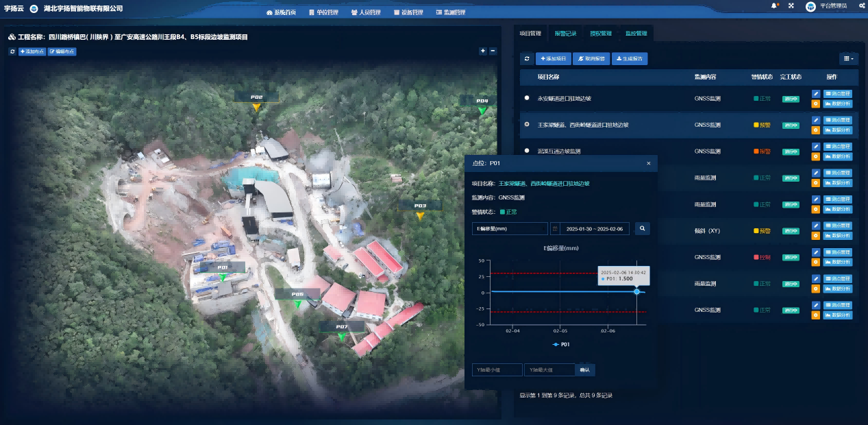Click the notification bell icon in header
The height and width of the screenshot is (425, 868).
point(775,6)
